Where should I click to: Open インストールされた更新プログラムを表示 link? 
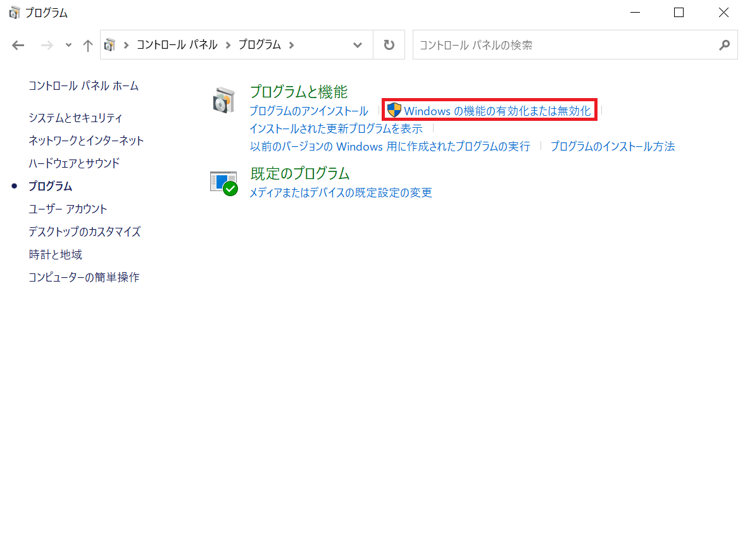coord(335,128)
